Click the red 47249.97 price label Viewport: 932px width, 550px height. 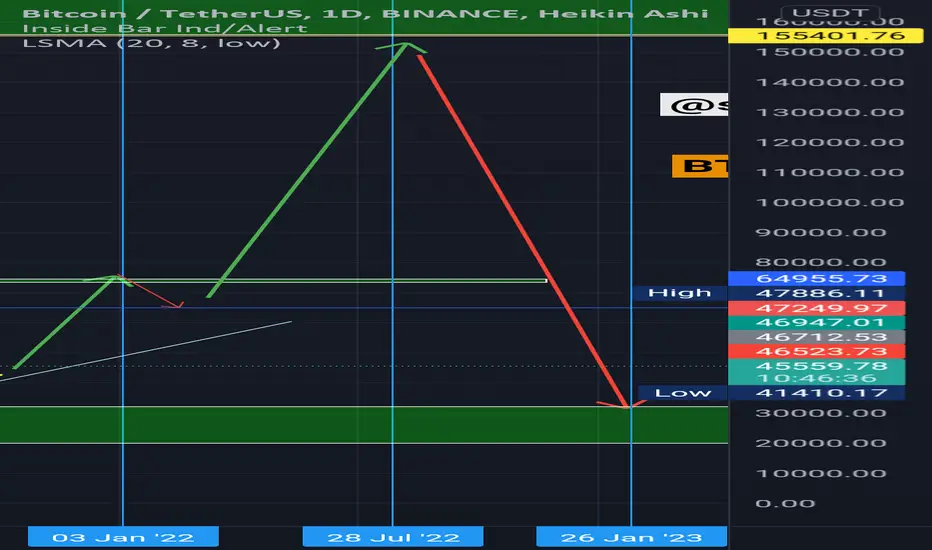coord(817,308)
